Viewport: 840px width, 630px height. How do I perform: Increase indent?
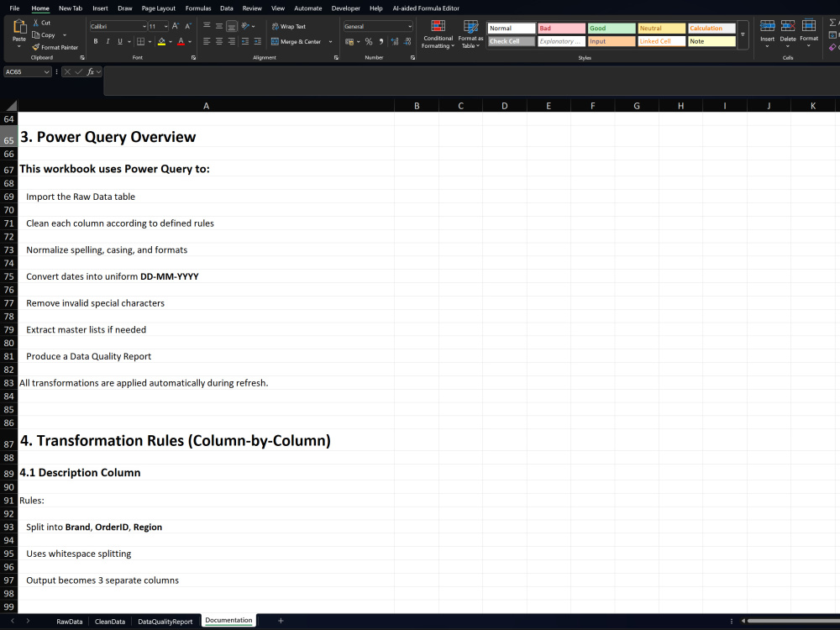click(x=258, y=41)
